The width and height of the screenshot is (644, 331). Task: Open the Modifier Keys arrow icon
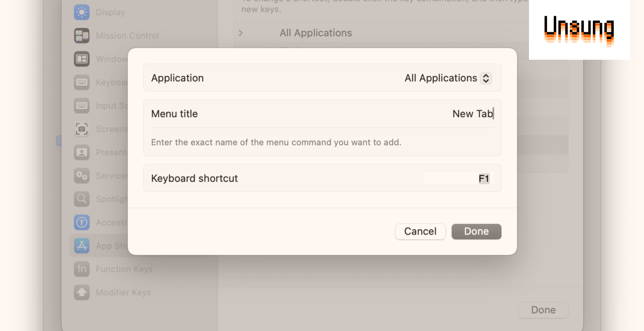click(82, 292)
